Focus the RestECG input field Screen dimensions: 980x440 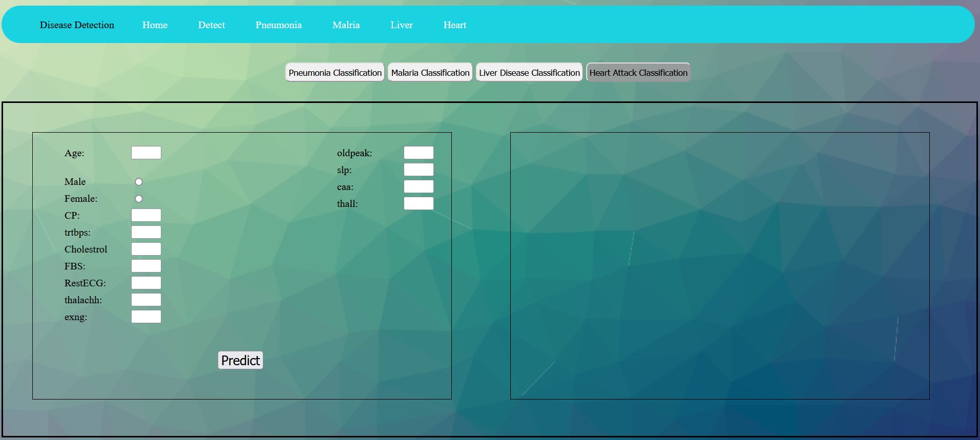pyautogui.click(x=146, y=283)
